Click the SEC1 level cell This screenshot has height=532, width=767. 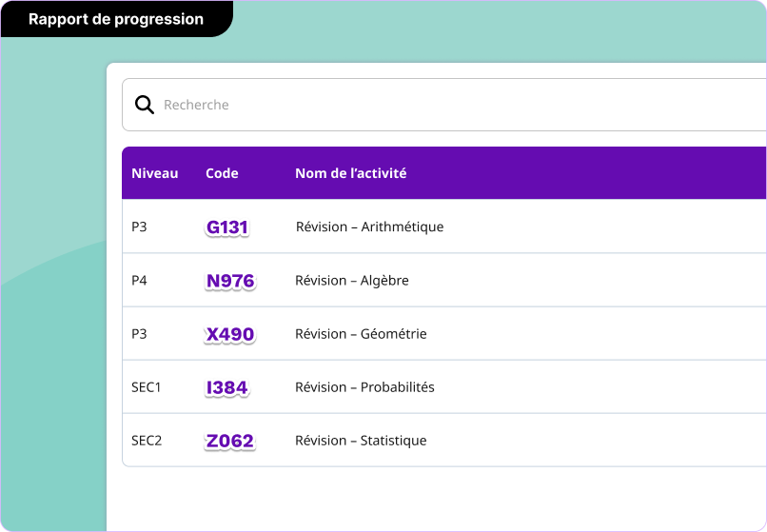147,387
